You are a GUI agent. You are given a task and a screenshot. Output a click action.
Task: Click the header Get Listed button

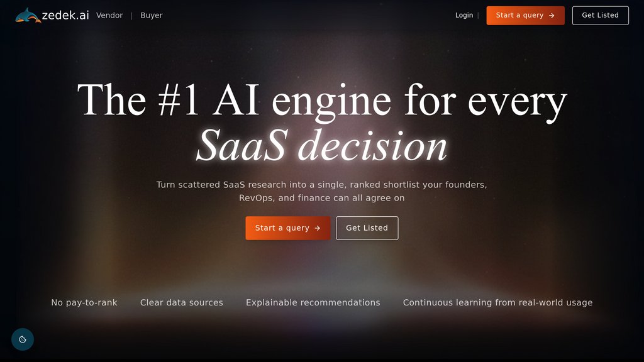point(601,16)
